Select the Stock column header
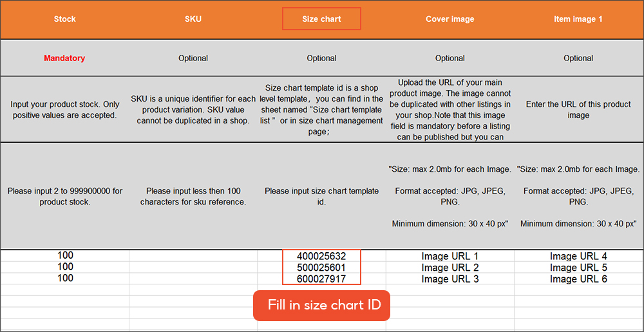The width and height of the screenshot is (644, 332). [x=64, y=19]
